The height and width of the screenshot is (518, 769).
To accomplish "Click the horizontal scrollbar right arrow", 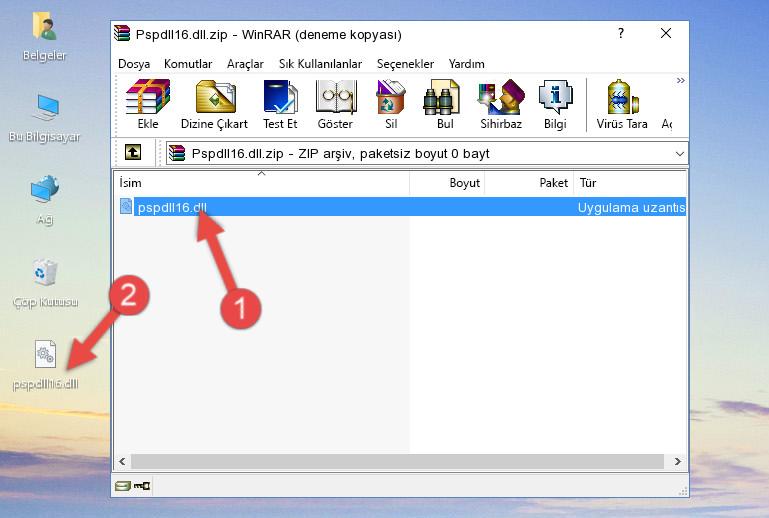I will point(678,461).
